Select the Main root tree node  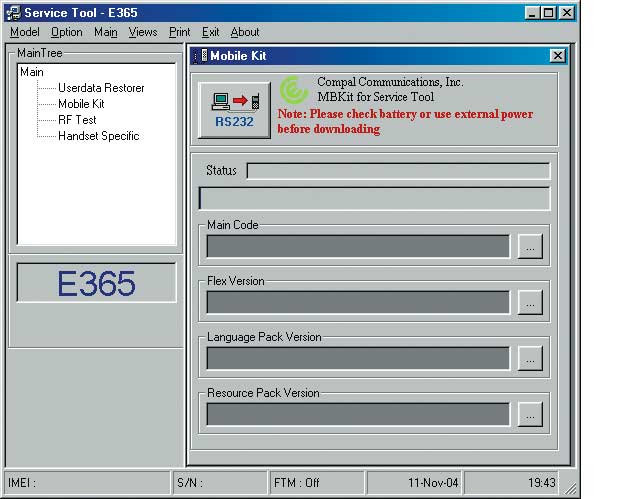[31, 72]
